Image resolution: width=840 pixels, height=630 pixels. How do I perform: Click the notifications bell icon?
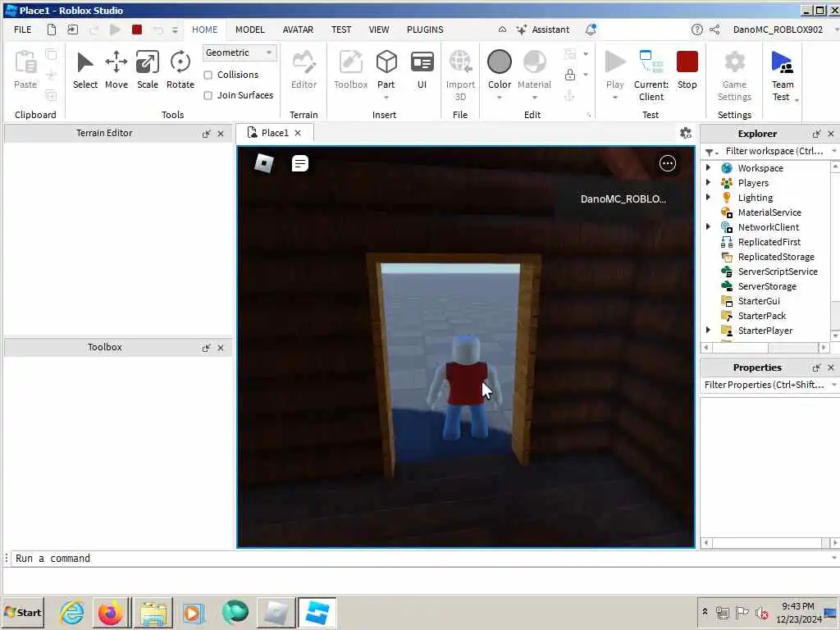(x=591, y=30)
